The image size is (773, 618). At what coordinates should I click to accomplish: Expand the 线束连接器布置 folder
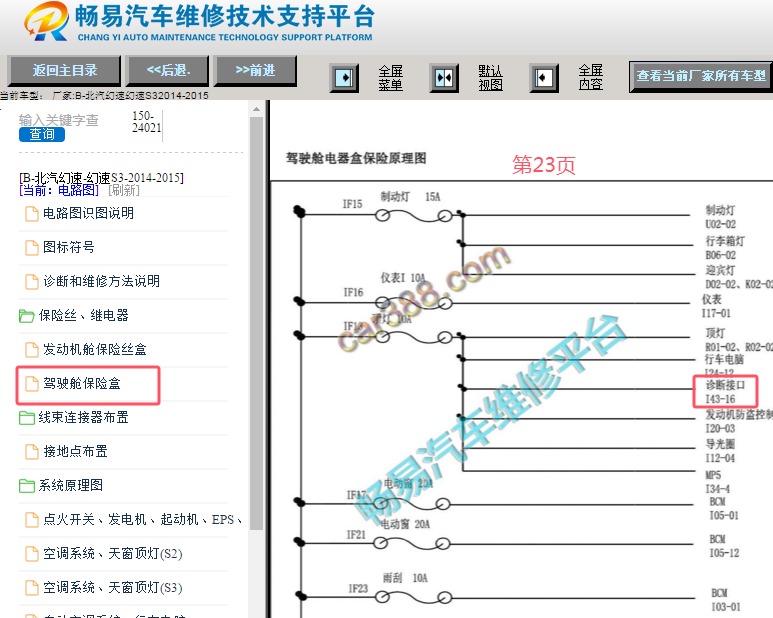pos(84,417)
